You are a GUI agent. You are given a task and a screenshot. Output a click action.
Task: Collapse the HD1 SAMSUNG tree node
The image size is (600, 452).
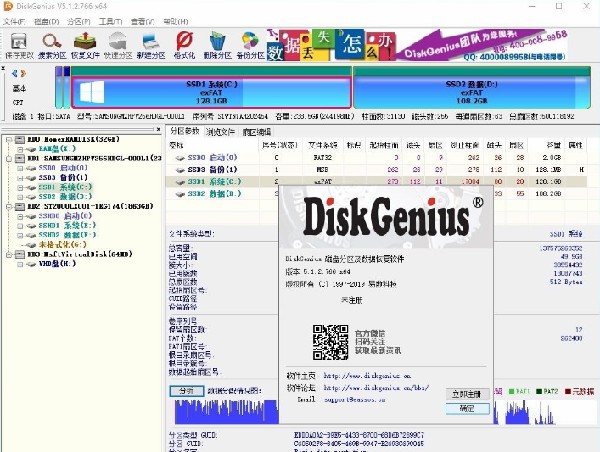9,158
